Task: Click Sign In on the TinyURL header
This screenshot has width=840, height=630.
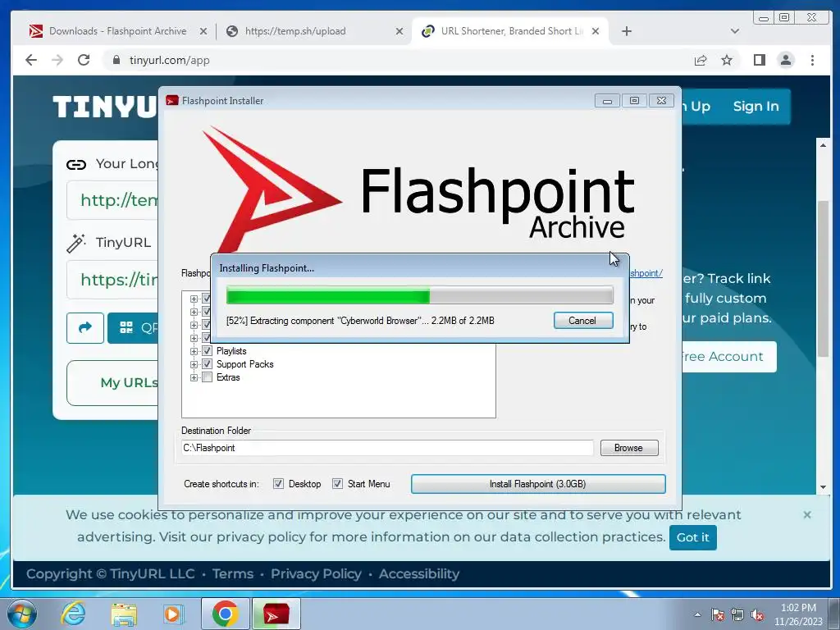Action: 756,106
